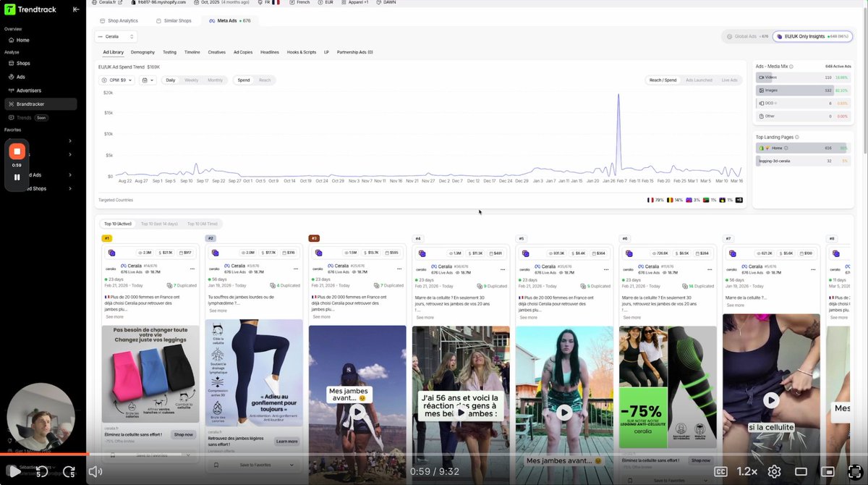Screen dimensions: 868x485
Task: Click Learn more on ad #2
Action: point(286,441)
